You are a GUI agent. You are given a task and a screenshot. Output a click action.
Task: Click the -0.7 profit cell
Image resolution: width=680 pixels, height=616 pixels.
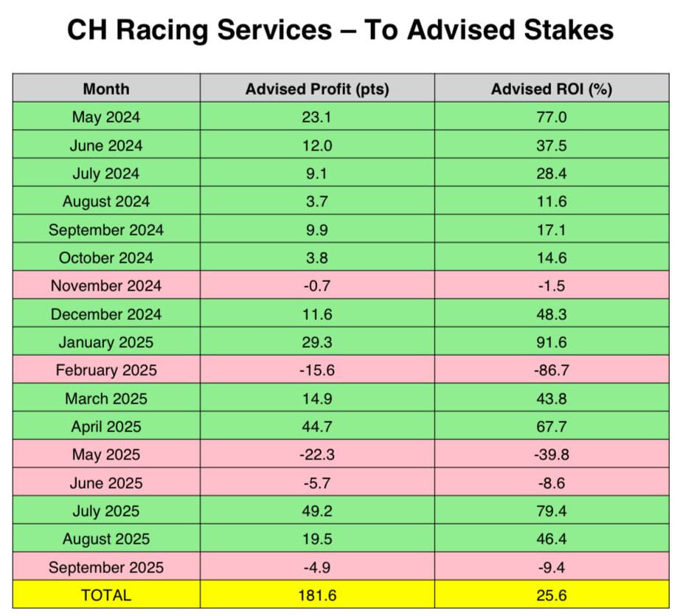click(x=317, y=286)
